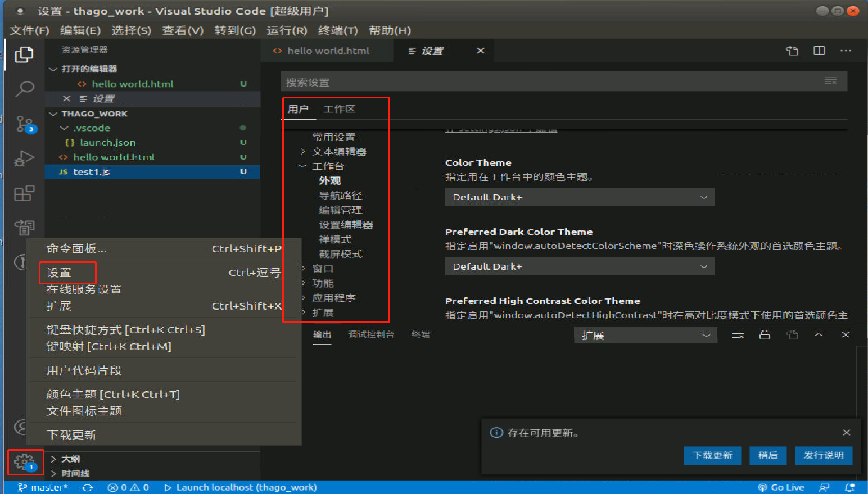Select the 工作区 settings tab

339,109
